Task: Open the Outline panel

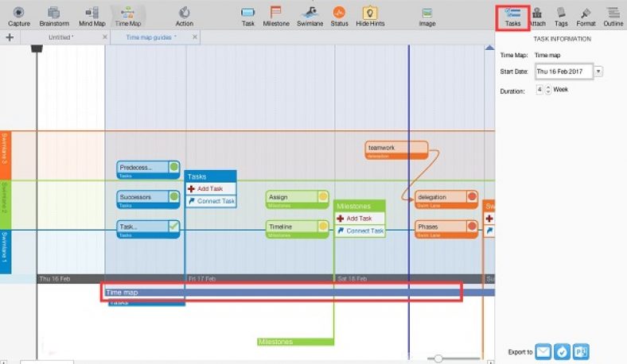Action: [613, 17]
